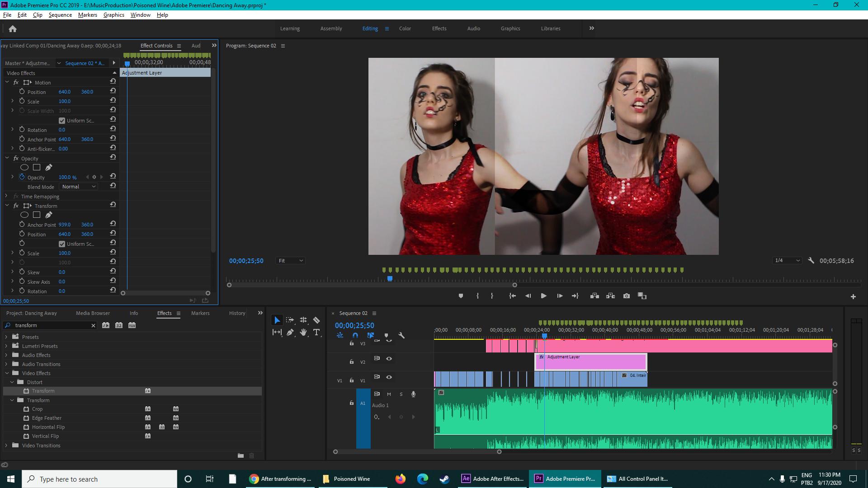Go to Out point
The image size is (868, 488).
575,296
